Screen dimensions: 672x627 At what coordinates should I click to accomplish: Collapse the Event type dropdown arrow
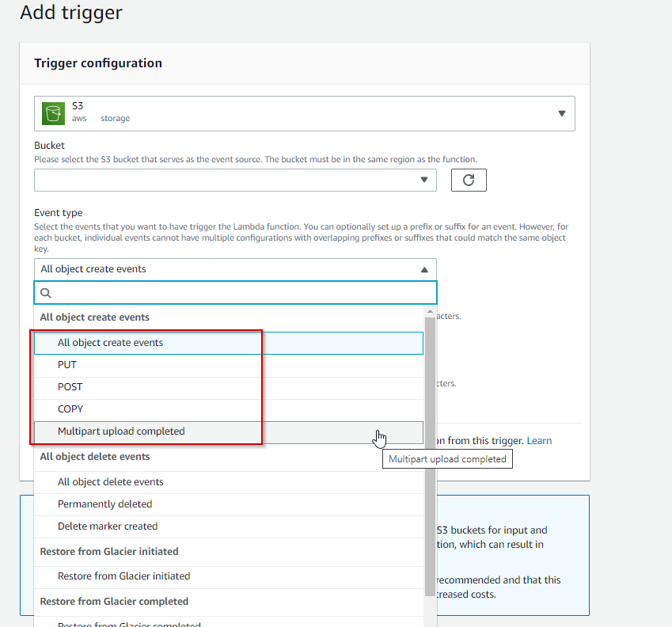click(x=424, y=270)
